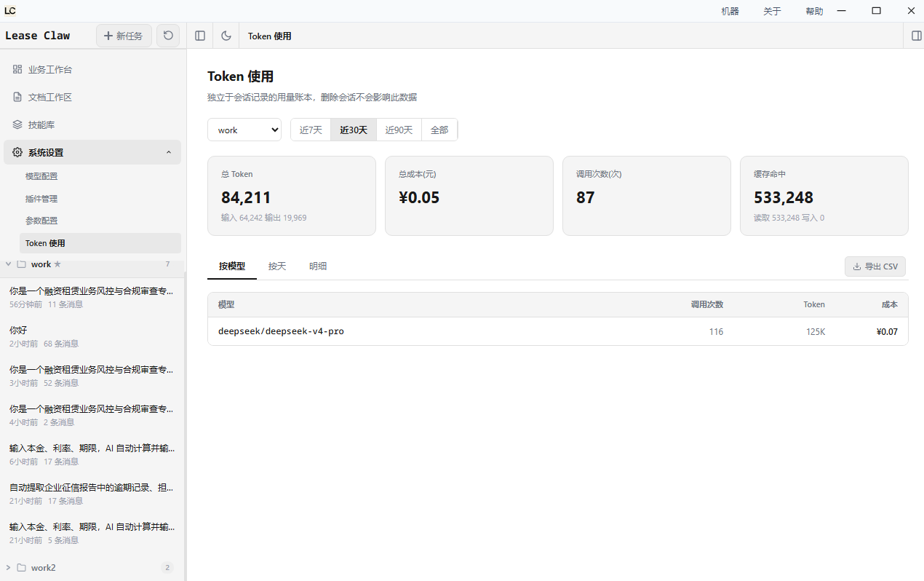The image size is (924, 581).
Task: Open the work project dropdown
Action: pos(244,130)
